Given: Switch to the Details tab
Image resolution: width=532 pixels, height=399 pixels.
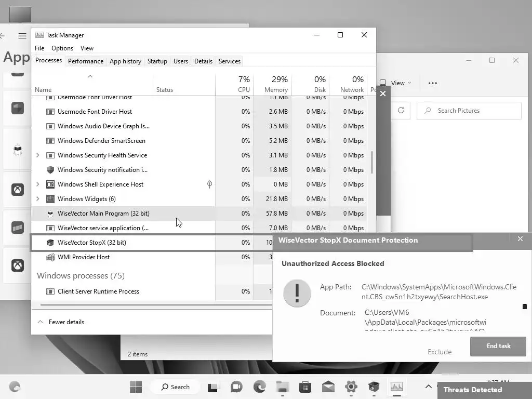Looking at the screenshot, I should tap(203, 61).
